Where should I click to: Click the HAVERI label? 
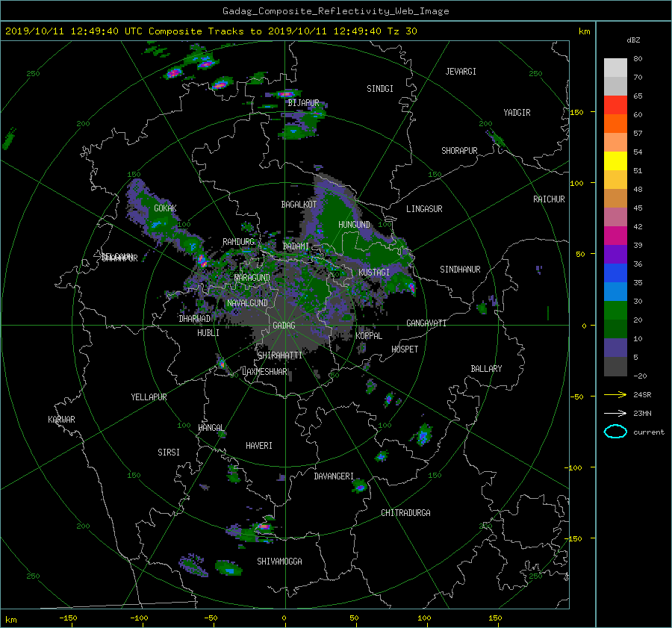point(259,446)
